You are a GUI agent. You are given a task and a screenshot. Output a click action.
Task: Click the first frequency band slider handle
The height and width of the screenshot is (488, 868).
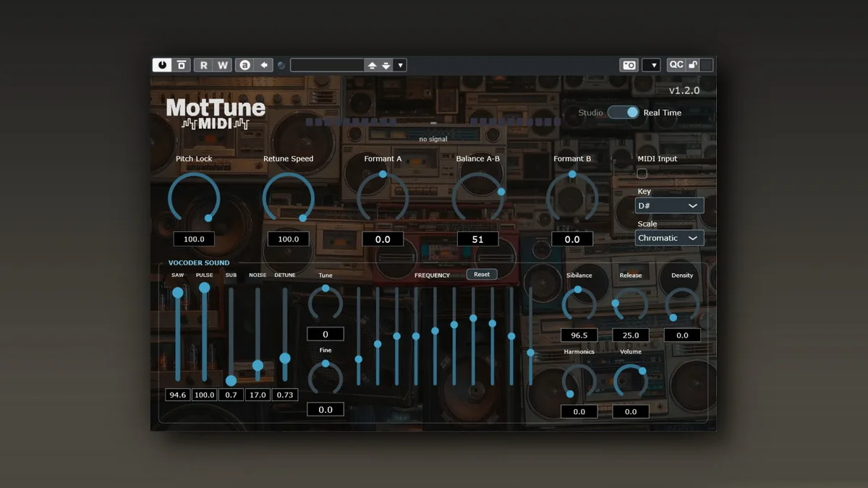point(358,359)
